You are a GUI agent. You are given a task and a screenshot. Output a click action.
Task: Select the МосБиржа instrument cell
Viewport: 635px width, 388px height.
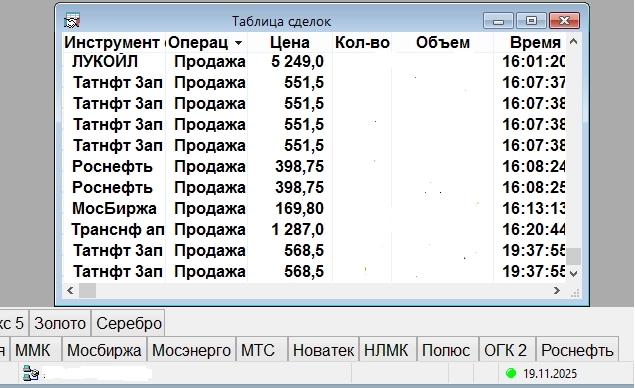pos(114,209)
